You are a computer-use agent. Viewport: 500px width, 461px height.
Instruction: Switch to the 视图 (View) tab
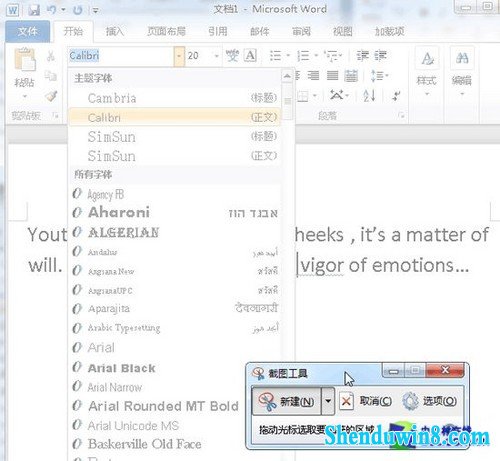tap(343, 31)
